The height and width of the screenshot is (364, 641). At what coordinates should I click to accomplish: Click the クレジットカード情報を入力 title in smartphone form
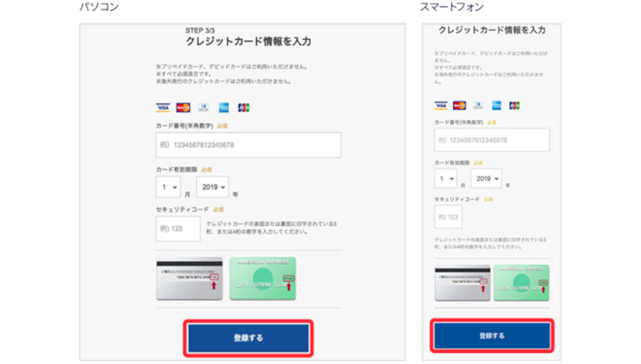(492, 30)
